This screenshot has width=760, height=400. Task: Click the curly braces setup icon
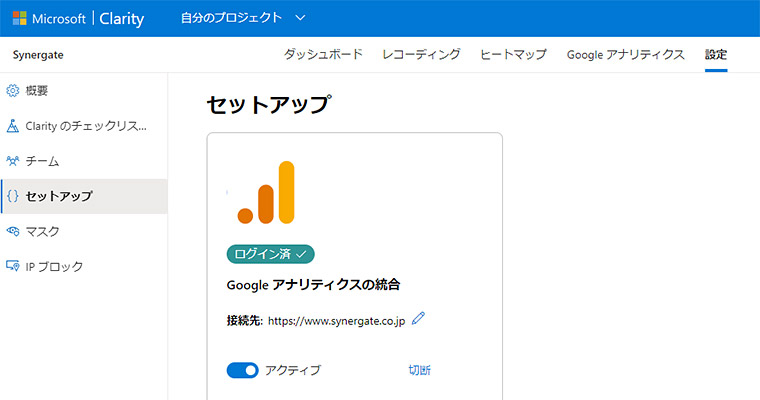(13, 196)
